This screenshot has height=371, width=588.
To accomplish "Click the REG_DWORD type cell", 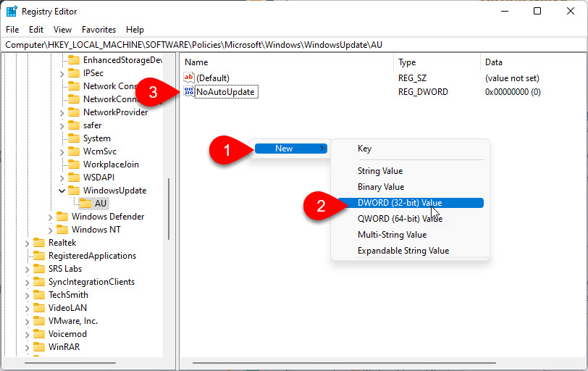I will click(423, 92).
